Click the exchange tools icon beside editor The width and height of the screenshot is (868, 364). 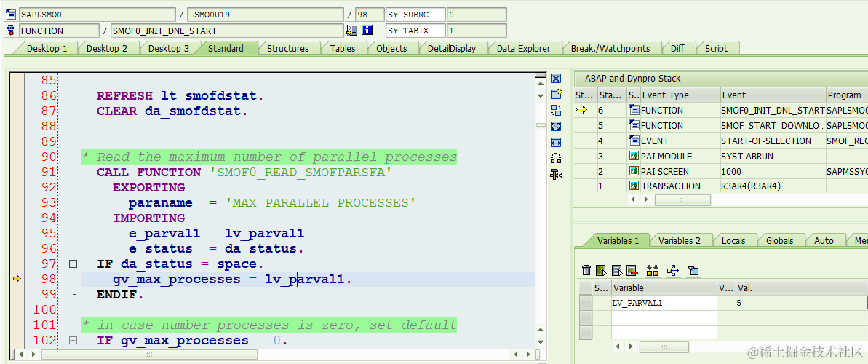pos(557,159)
